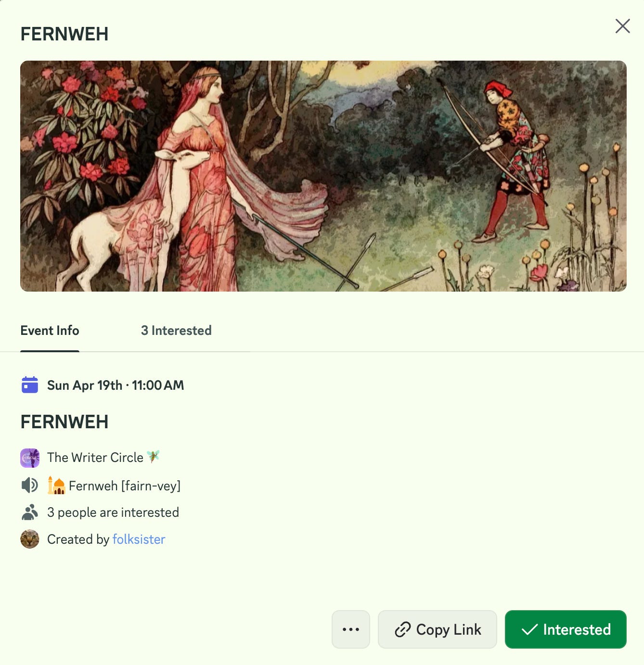Click The Writer Circle server name
Image resolution: width=644 pixels, height=665 pixels.
(x=95, y=458)
